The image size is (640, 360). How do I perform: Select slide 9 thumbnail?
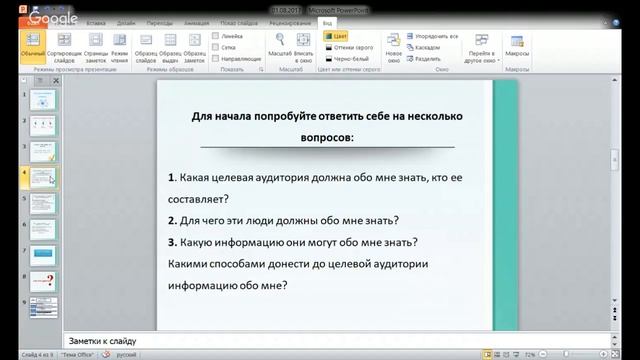44,307
